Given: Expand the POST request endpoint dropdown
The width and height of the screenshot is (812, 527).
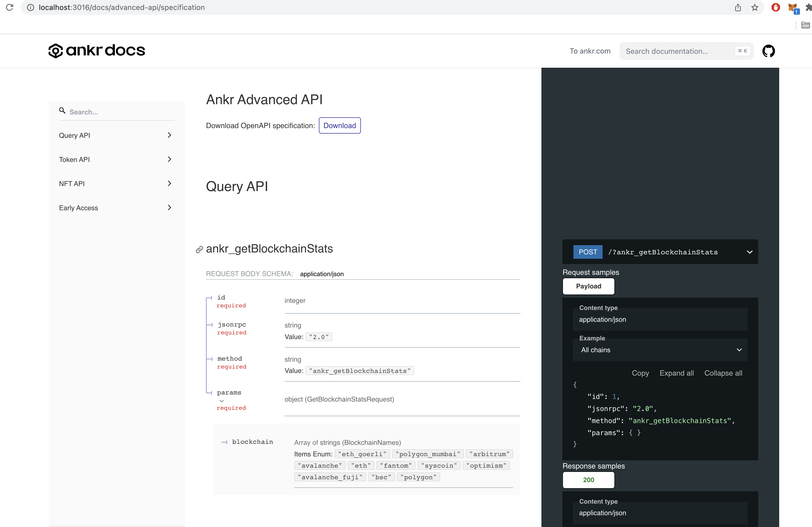Looking at the screenshot, I should 749,252.
